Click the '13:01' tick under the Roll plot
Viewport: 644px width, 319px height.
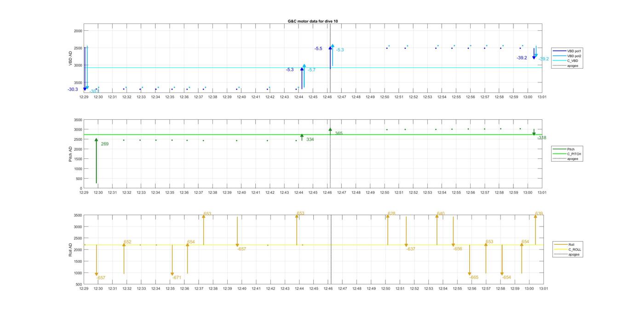pos(543,289)
